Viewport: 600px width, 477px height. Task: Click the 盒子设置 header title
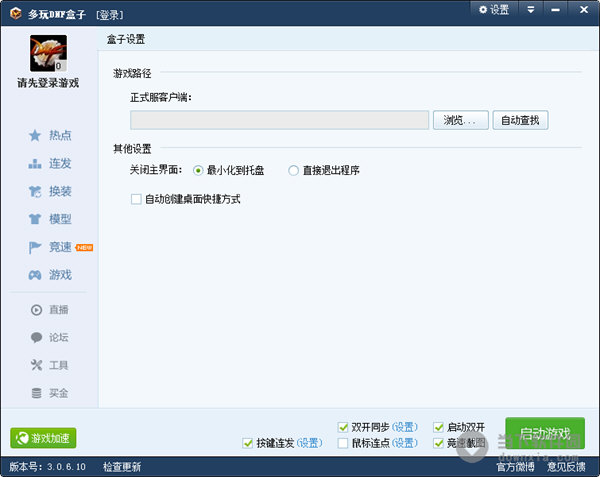(x=126, y=39)
